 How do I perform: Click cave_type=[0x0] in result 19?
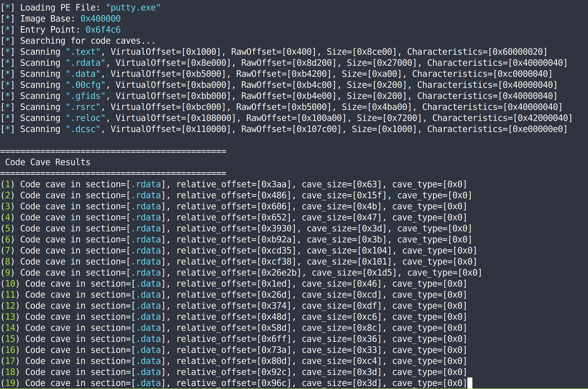[429, 383]
